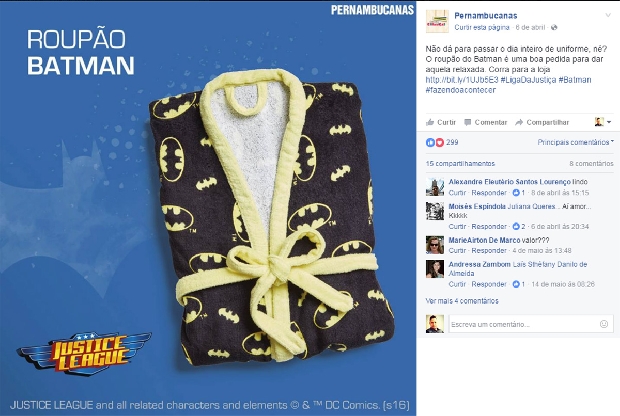This screenshot has width=620, height=416.
Task: Click the like count icon on Alexandre's comment
Action: click(516, 193)
